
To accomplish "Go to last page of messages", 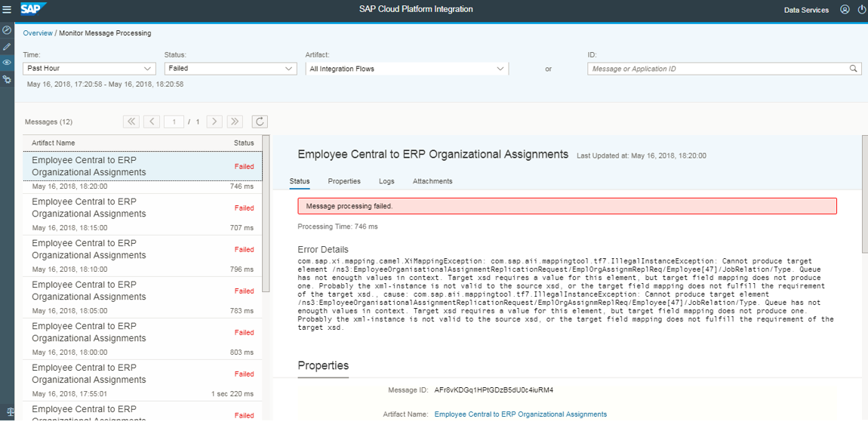I will (x=235, y=122).
